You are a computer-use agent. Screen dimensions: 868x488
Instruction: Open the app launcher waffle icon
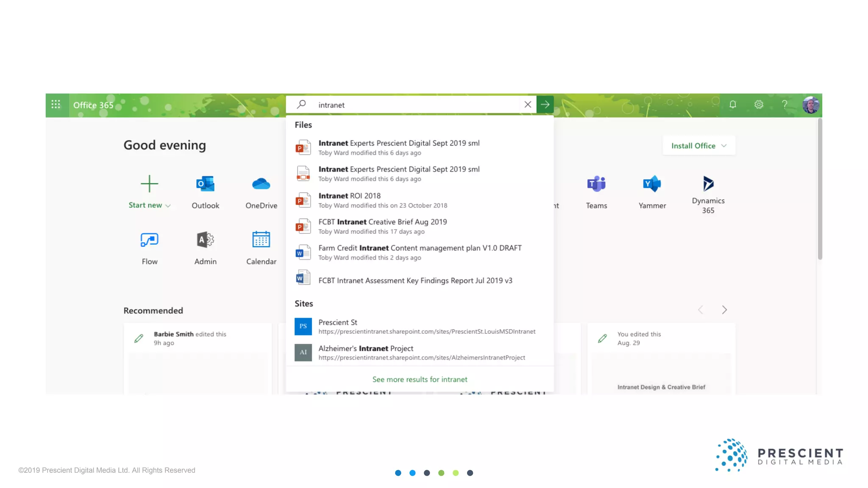(56, 105)
